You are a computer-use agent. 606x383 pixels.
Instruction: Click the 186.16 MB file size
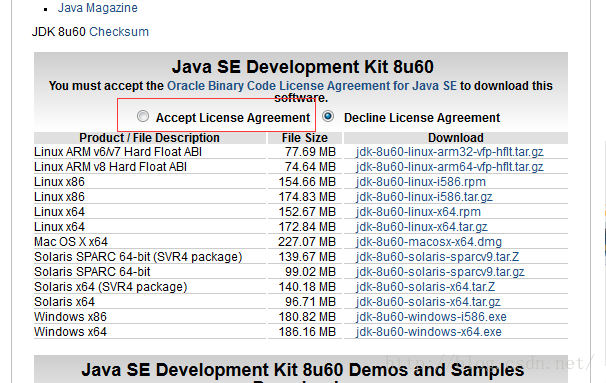[307, 332]
